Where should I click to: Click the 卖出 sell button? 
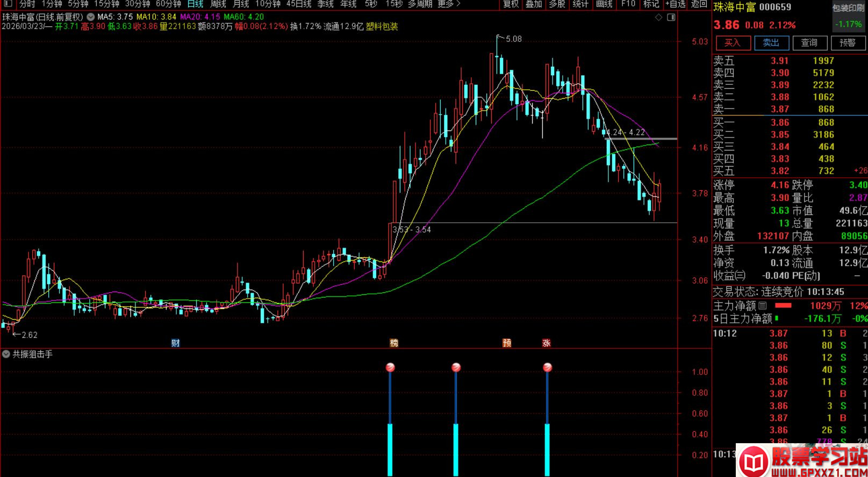771,42
